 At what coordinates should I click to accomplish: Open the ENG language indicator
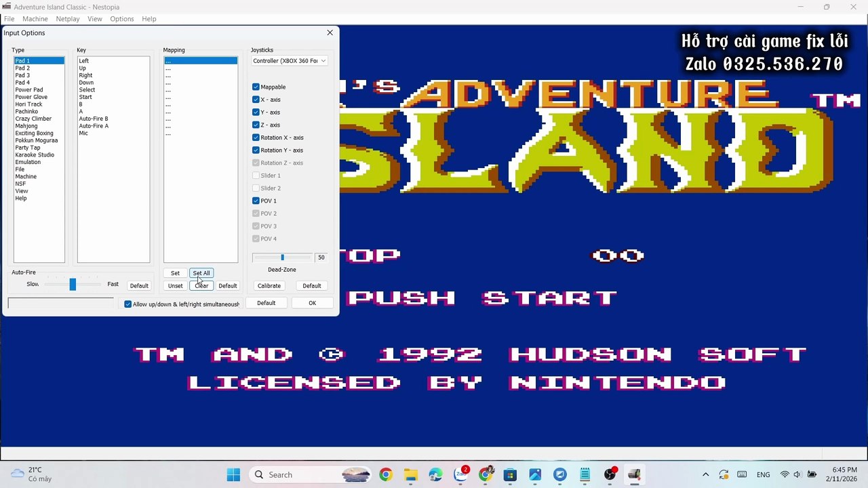point(763,474)
